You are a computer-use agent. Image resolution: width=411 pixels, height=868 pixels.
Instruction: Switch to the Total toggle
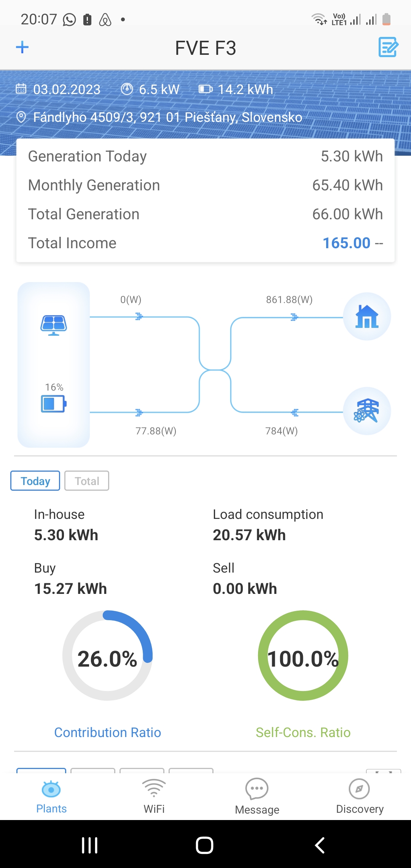click(87, 481)
